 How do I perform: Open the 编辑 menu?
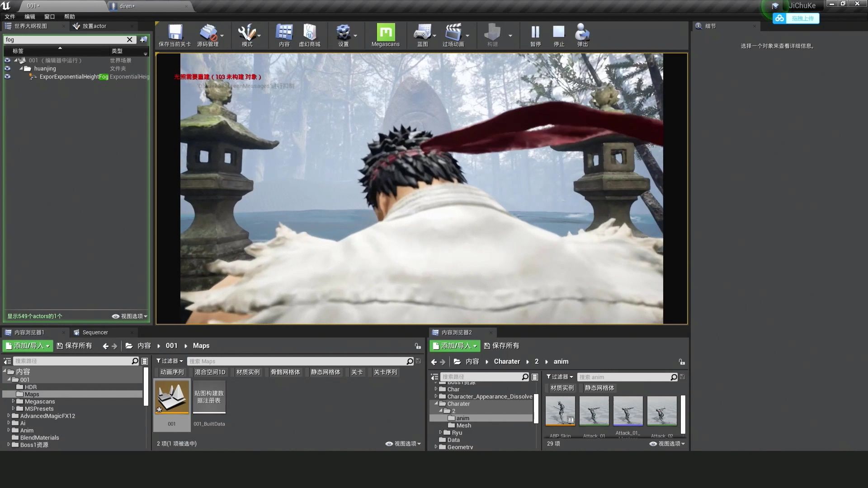tap(30, 17)
